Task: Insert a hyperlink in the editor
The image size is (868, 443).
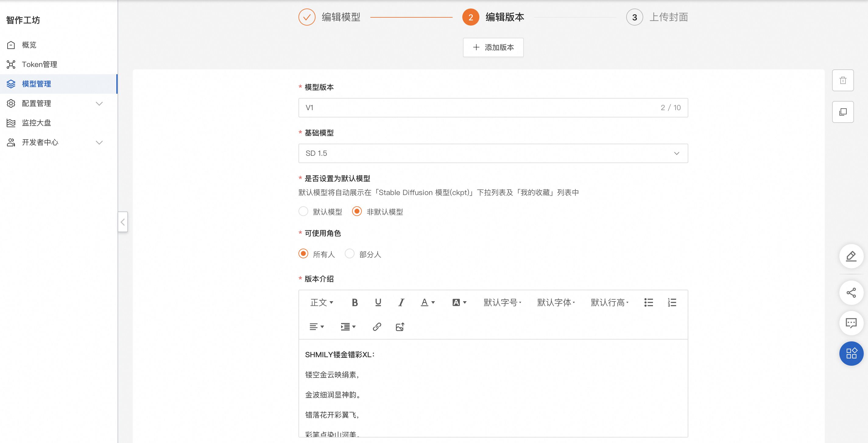Action: tap(377, 326)
